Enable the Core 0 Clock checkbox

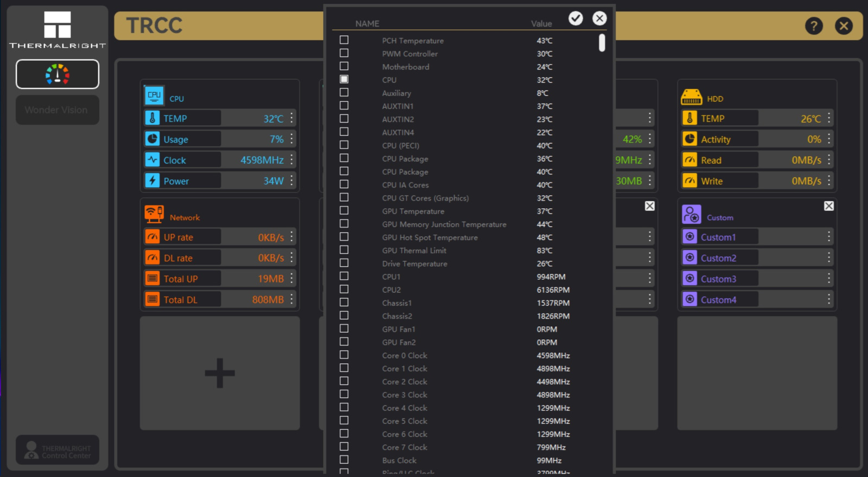coord(344,355)
